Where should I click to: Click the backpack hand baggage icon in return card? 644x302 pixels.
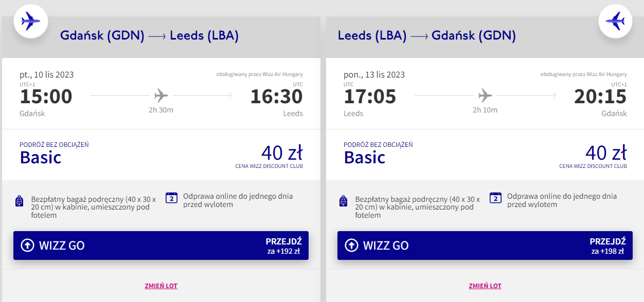click(x=344, y=201)
